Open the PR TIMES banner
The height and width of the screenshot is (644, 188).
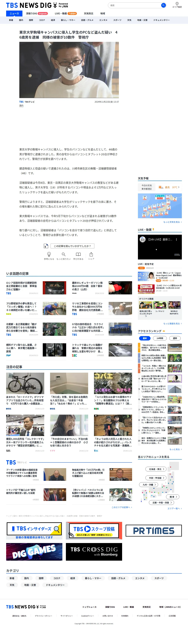coord(154,531)
